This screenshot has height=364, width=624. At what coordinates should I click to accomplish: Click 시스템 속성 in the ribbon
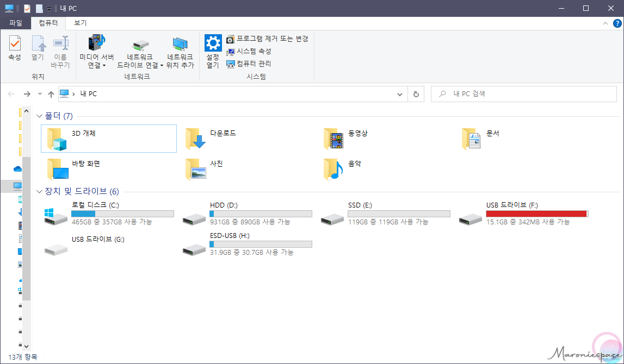(x=249, y=51)
